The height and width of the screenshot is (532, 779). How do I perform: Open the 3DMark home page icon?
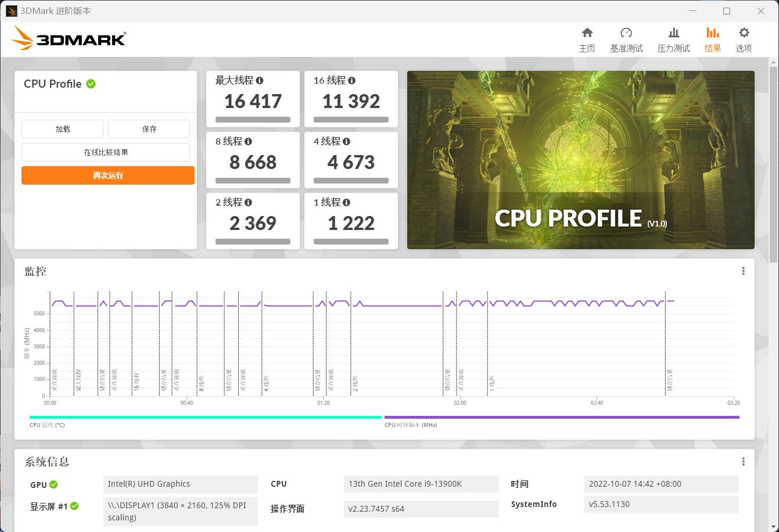587,34
